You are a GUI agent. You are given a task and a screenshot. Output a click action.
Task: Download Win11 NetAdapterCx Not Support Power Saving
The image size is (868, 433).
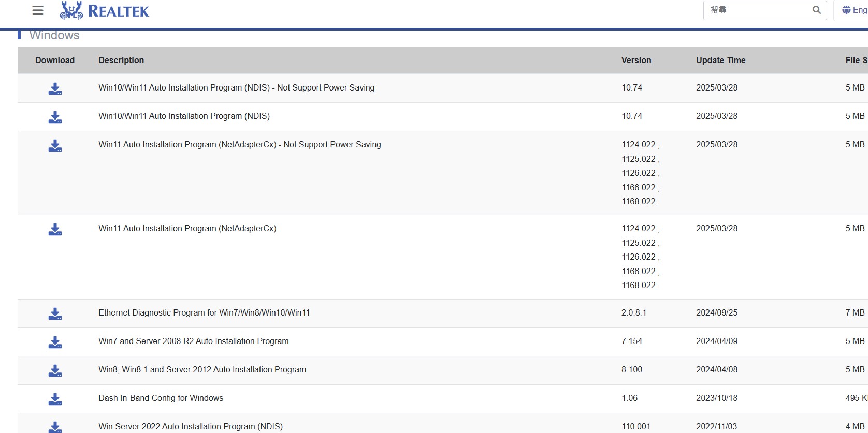[x=55, y=145]
